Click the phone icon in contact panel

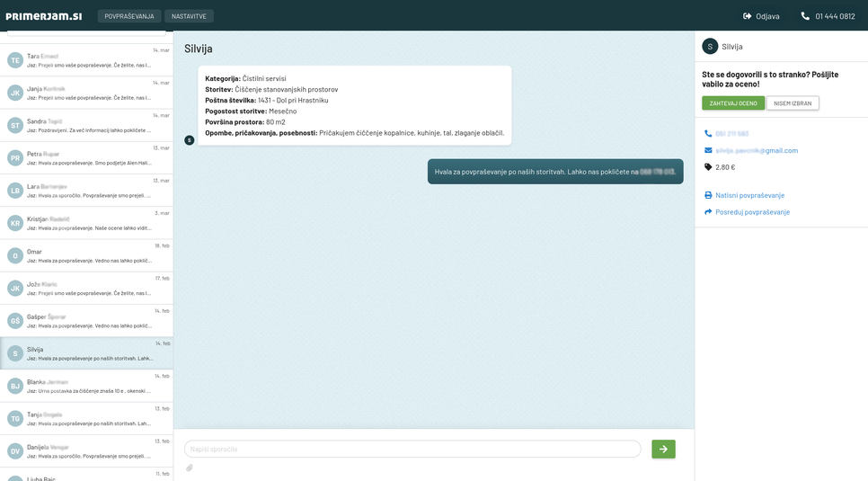pos(708,134)
